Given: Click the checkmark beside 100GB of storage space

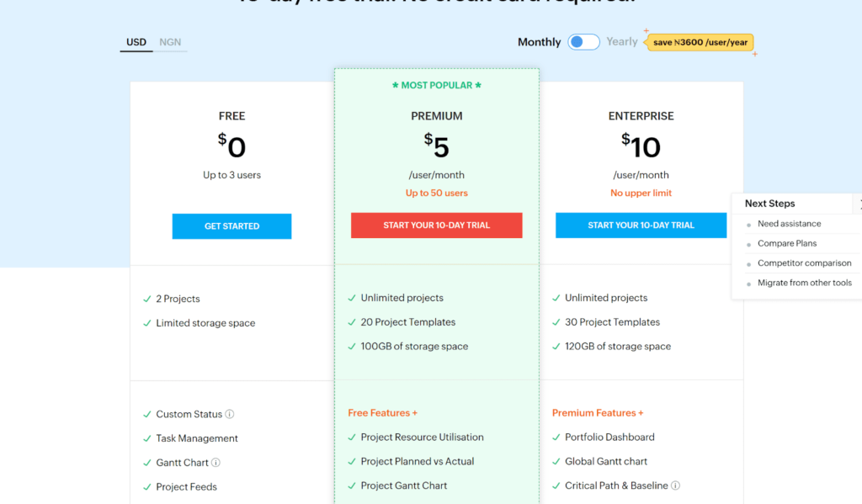Looking at the screenshot, I should (352, 347).
